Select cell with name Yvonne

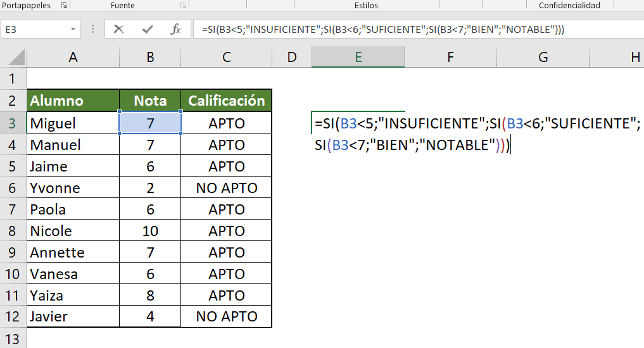(73, 187)
